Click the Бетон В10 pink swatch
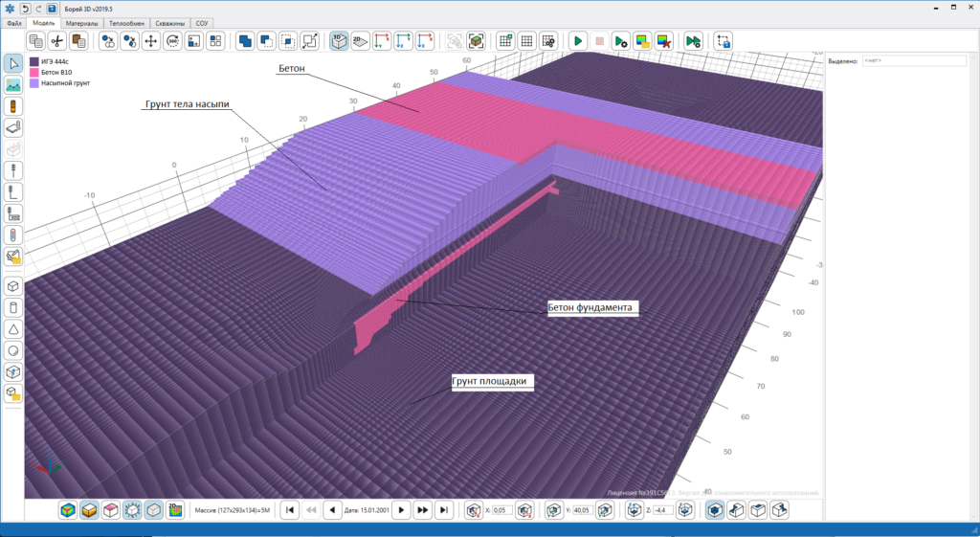This screenshot has width=980, height=537. tap(34, 73)
